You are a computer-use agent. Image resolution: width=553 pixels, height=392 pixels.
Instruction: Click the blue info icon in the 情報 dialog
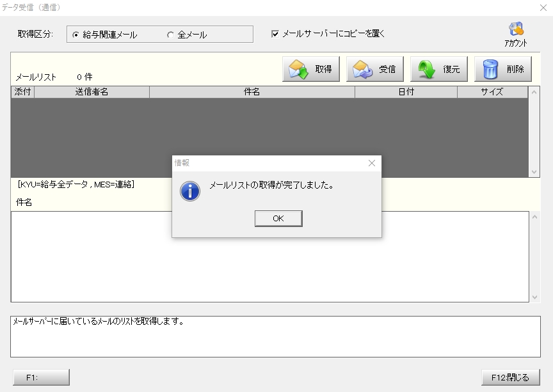click(190, 191)
